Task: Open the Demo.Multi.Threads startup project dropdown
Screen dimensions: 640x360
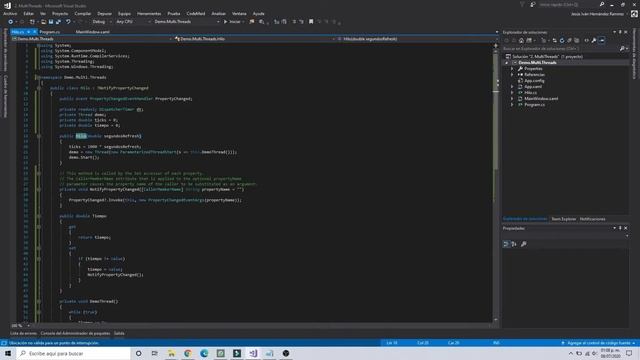Action: [x=187, y=22]
